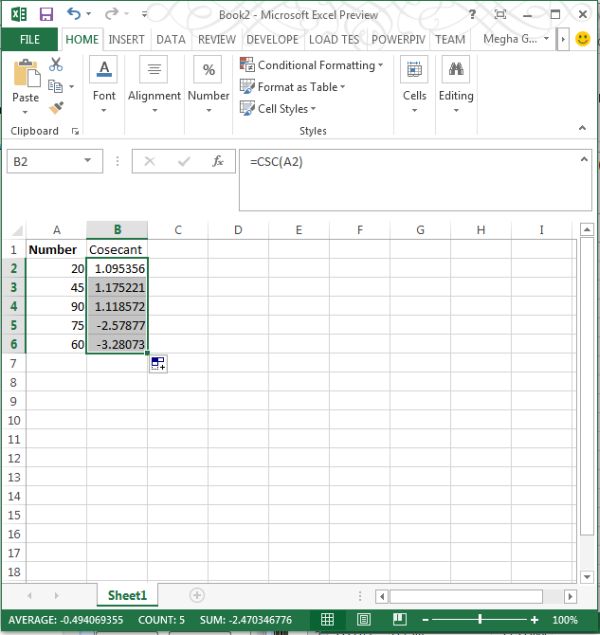Select cell B5 with -2.57877
This screenshot has width=600, height=635.
(x=117, y=325)
